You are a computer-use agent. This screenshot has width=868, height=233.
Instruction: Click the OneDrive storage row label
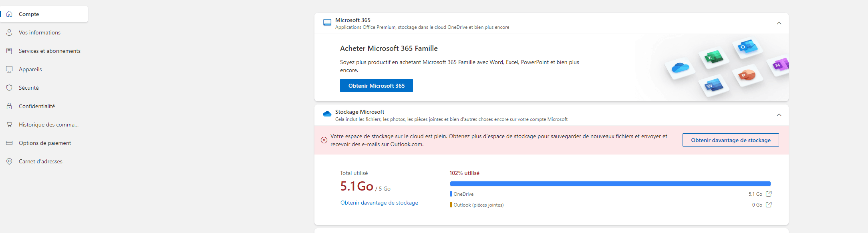pos(463,194)
